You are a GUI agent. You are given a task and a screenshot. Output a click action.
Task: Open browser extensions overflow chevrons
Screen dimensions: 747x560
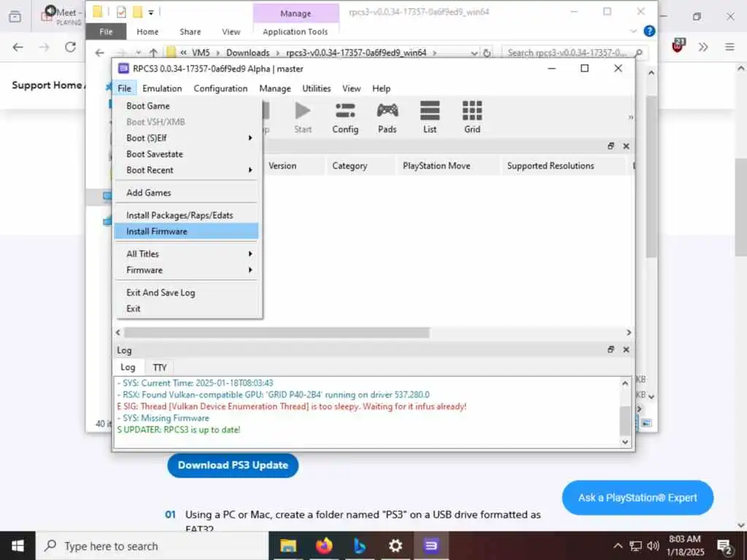(x=703, y=47)
